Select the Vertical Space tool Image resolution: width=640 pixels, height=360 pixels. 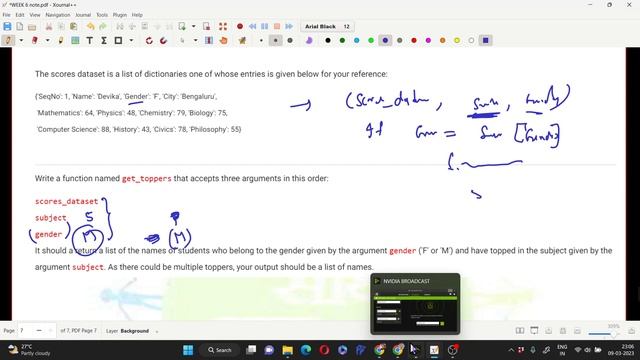(x=209, y=40)
